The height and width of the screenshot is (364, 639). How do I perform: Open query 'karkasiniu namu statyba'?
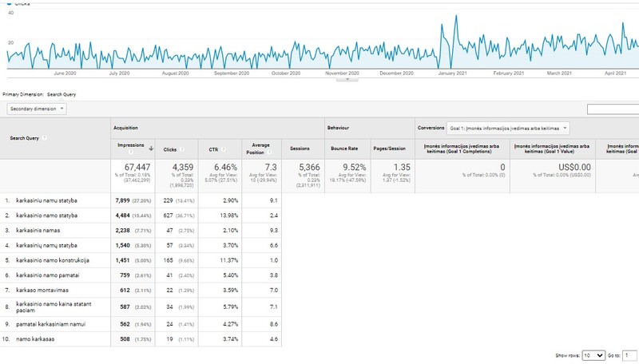point(46,200)
